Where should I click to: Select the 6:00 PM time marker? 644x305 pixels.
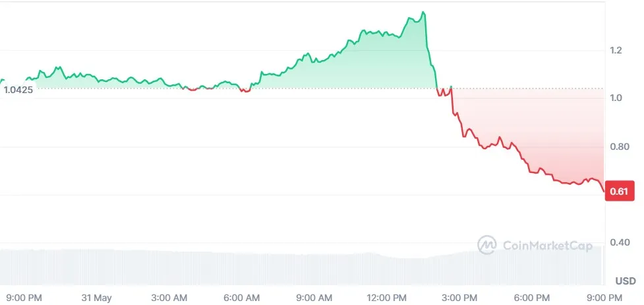pos(532,298)
